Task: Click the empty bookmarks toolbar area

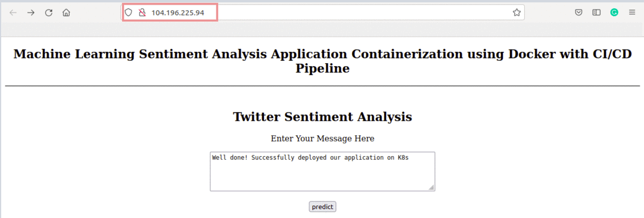Action: tap(322, 30)
